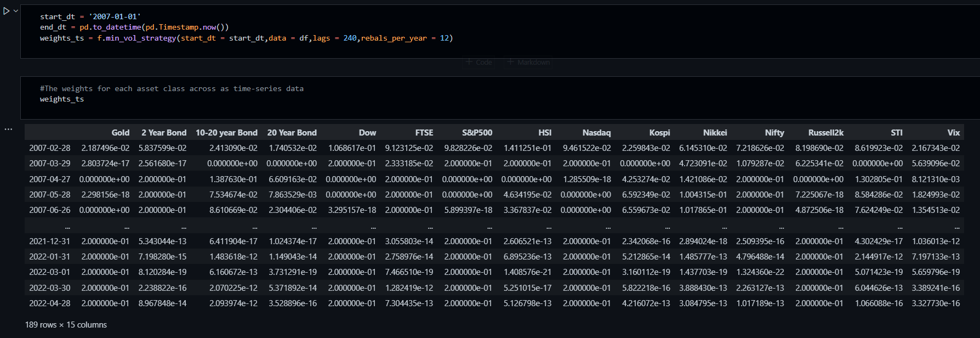
Task: Add a new Markdown cell
Action: (528, 63)
